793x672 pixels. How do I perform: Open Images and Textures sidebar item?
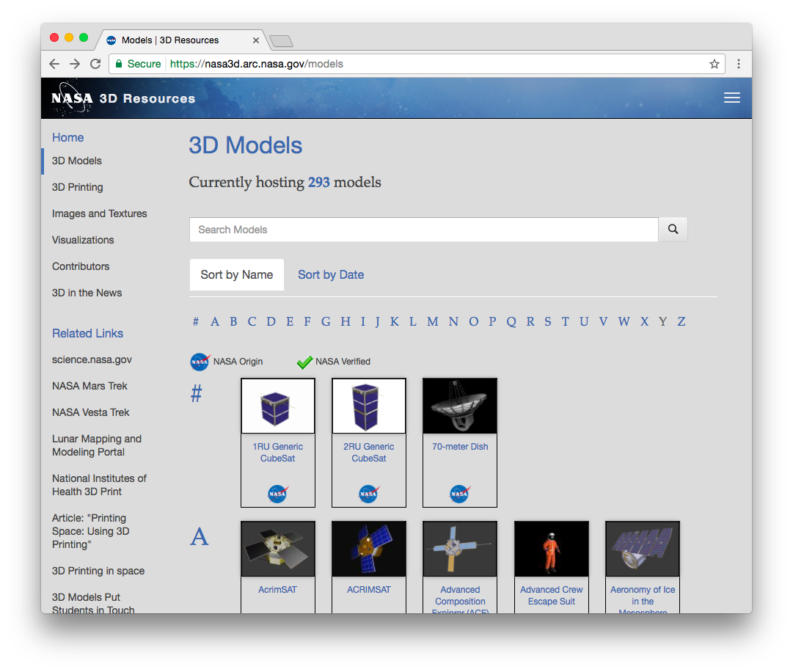click(100, 213)
